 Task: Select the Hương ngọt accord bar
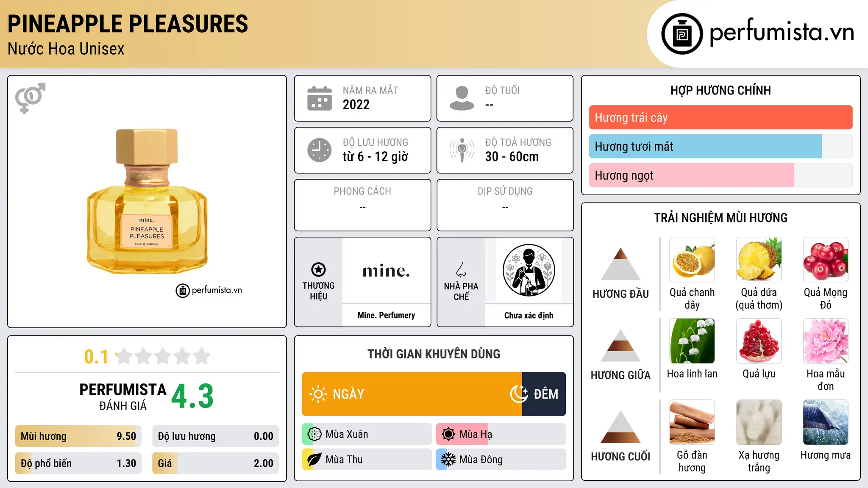pyautogui.click(x=721, y=175)
